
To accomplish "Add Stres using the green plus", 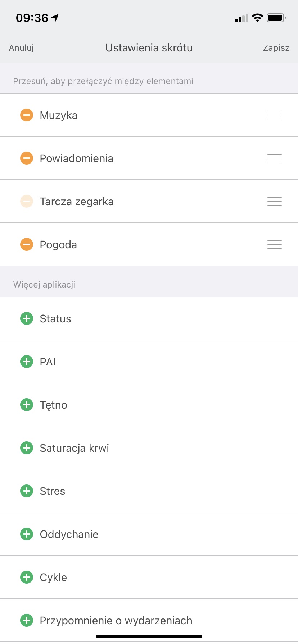I will [x=27, y=491].
